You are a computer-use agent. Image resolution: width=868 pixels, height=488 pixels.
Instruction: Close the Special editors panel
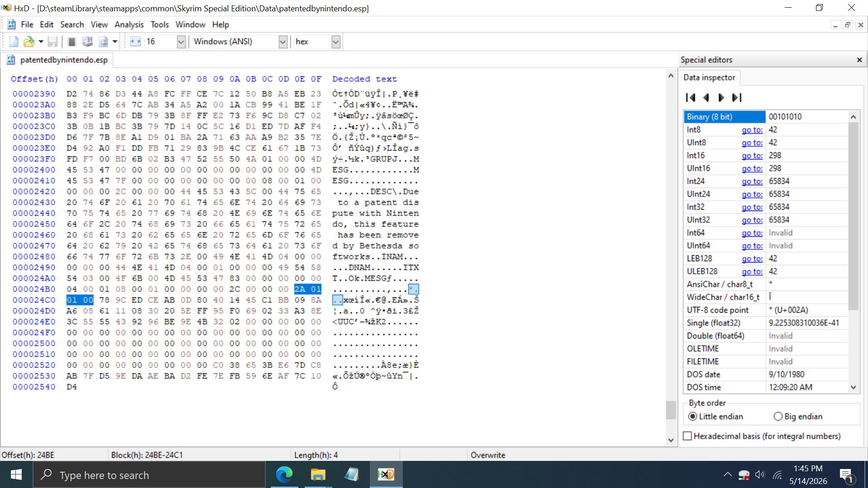pyautogui.click(x=859, y=60)
